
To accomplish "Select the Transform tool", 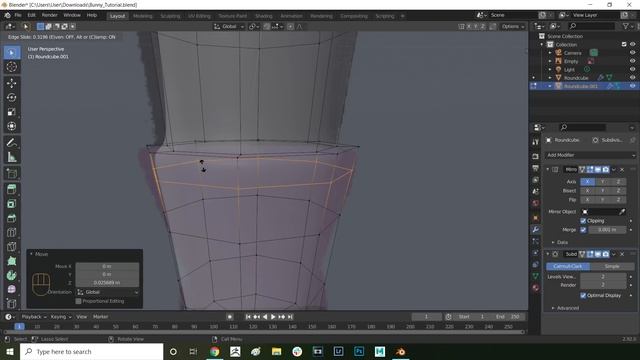I will (x=11, y=126).
